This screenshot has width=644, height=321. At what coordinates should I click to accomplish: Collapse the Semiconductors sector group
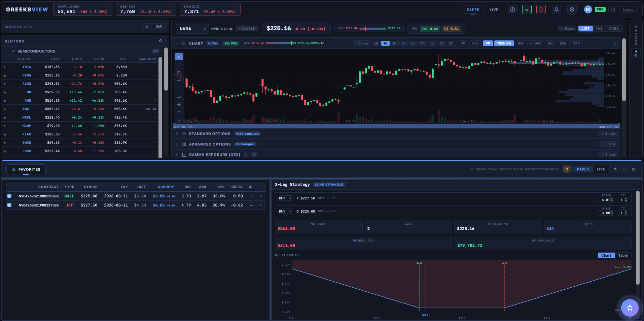[x=13, y=51]
